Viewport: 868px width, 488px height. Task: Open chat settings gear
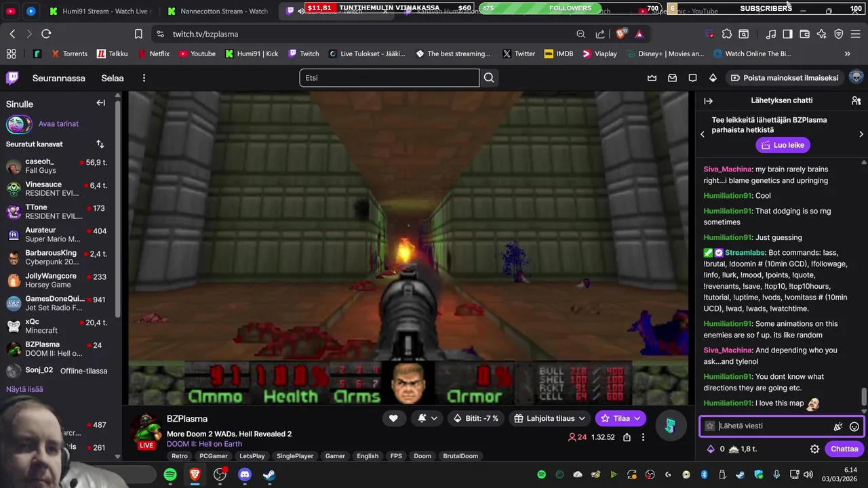point(814,449)
